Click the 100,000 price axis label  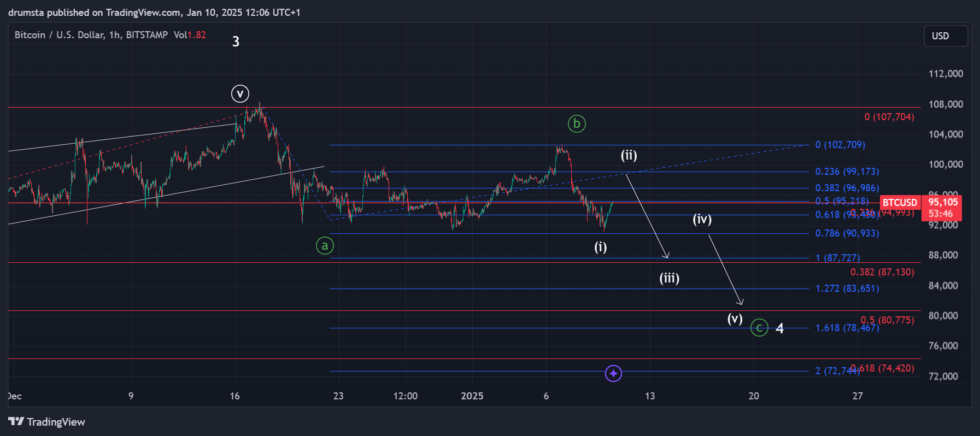946,164
